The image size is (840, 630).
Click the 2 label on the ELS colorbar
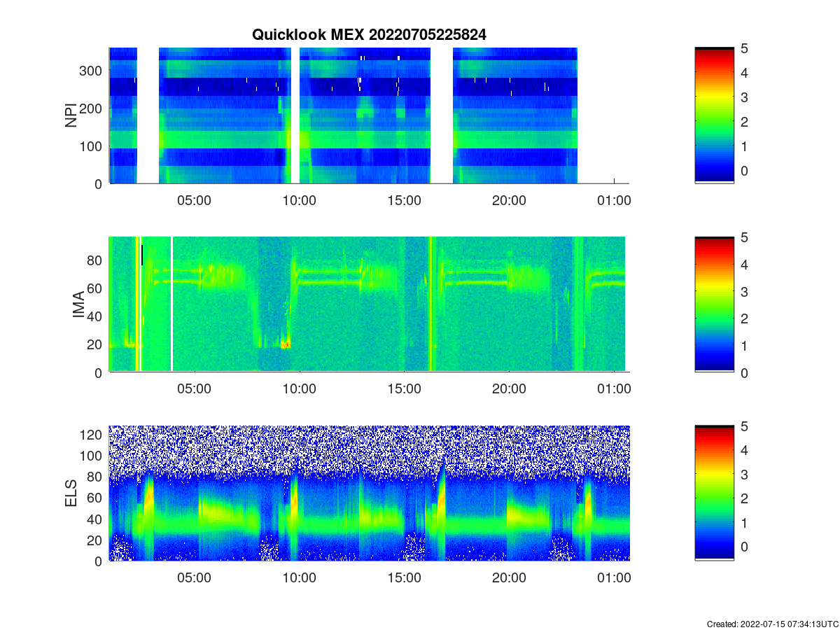[x=745, y=499]
